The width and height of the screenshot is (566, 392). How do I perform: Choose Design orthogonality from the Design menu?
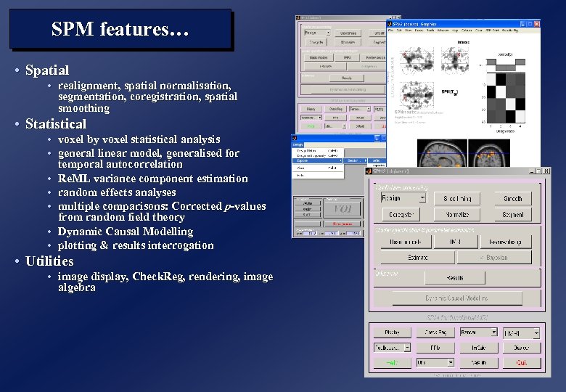[x=317, y=155]
